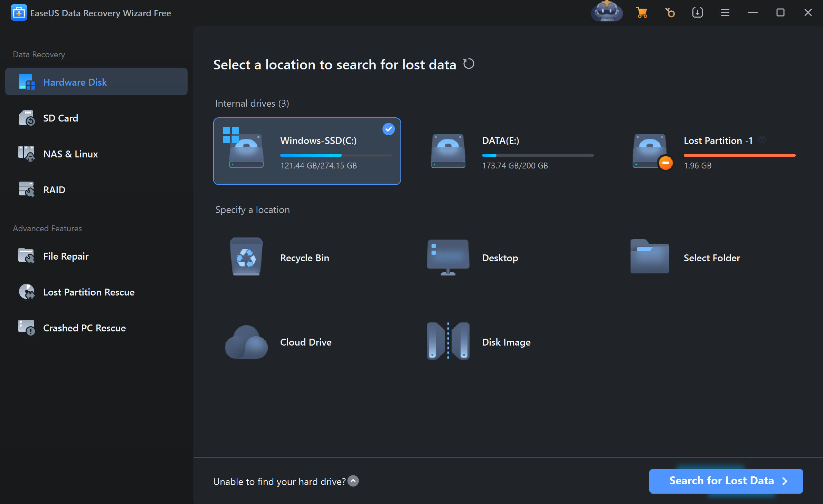
Task: Click the robot assistant avatar icon
Action: click(607, 11)
